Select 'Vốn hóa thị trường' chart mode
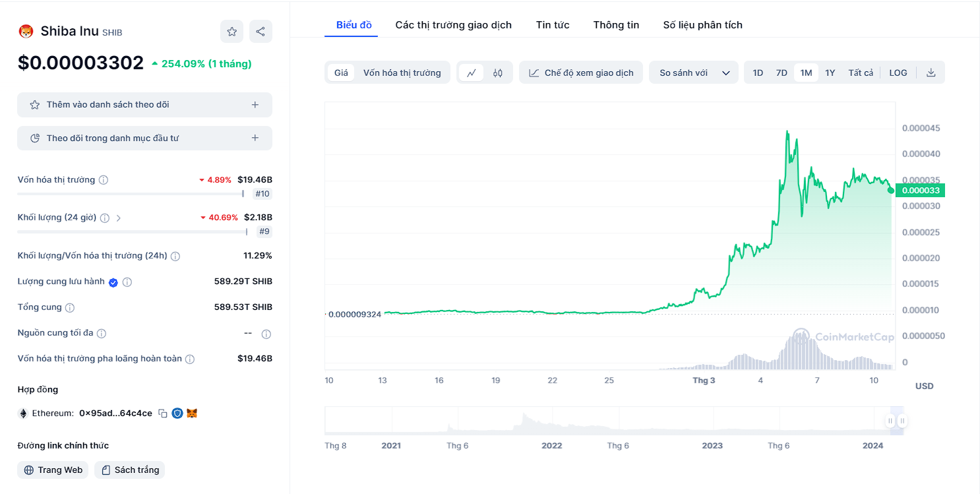The height and width of the screenshot is (494, 980). click(402, 73)
